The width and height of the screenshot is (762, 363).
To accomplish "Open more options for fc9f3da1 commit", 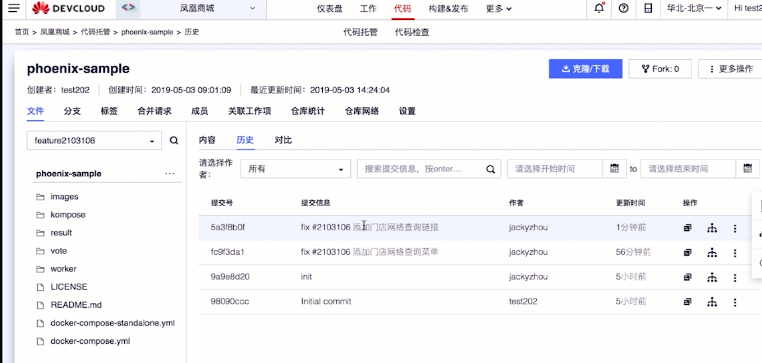I will (735, 253).
